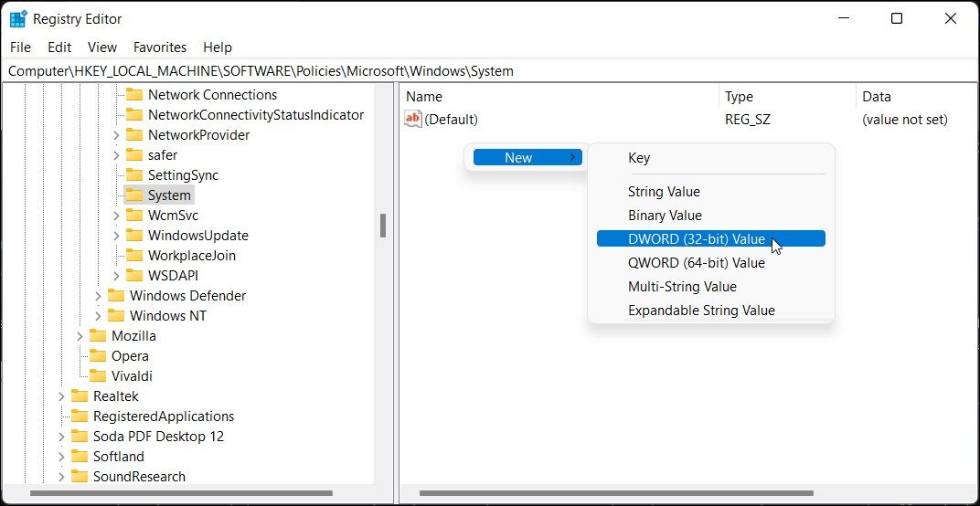This screenshot has height=506, width=980.
Task: Click the WindowsUpdate folder icon
Action: (134, 236)
